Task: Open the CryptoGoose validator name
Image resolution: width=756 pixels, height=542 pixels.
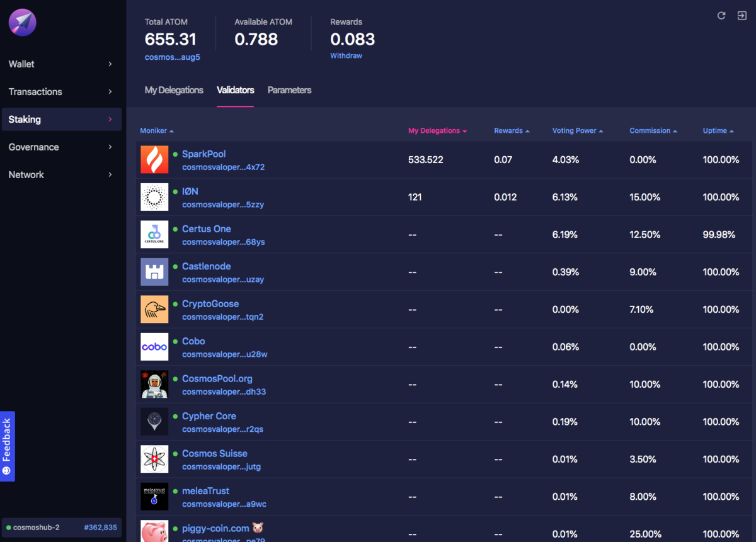Action: click(x=210, y=304)
